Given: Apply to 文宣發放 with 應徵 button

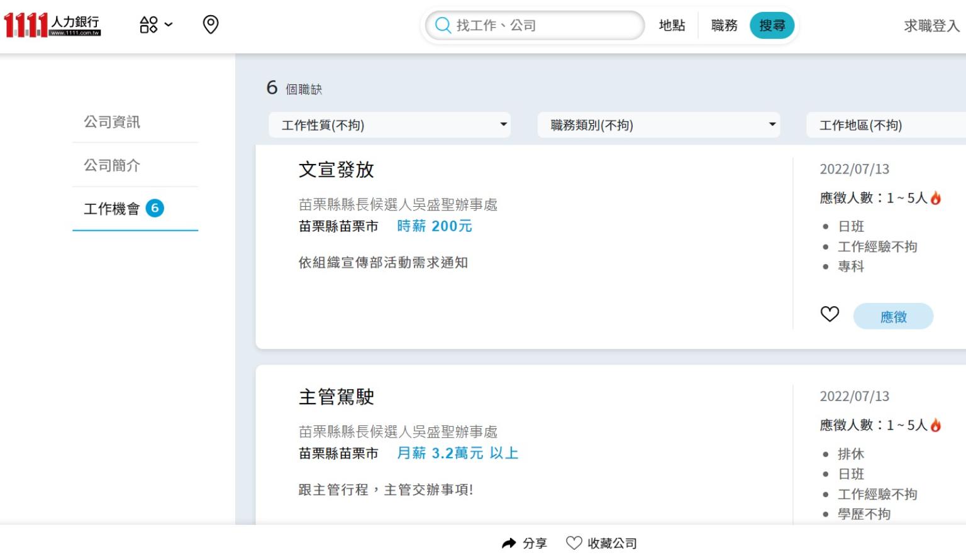Looking at the screenshot, I should coord(893,317).
